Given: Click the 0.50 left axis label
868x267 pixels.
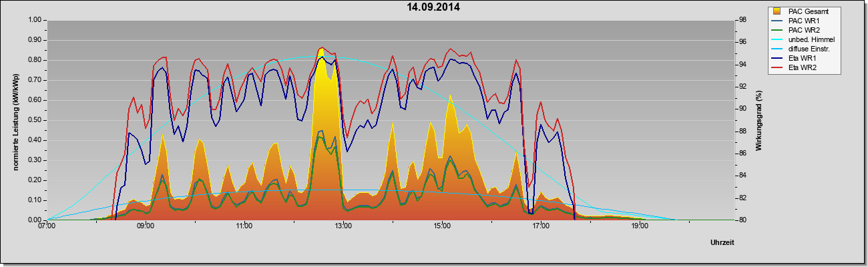Looking at the screenshot, I should tap(35, 120).
